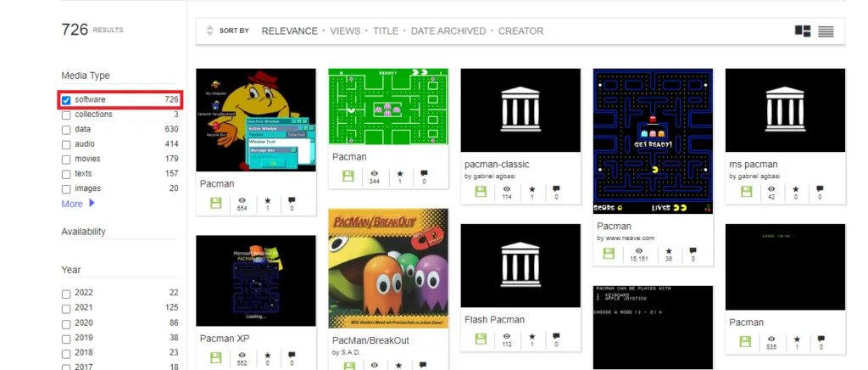Sort results by RELEVANCE
This screenshot has height=370, width=868.
pos(290,31)
